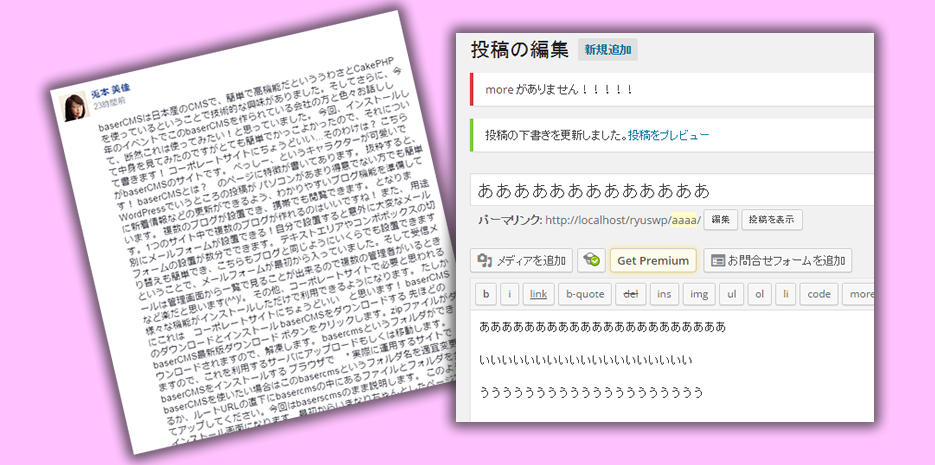Click the post title field with ああああ
The image size is (935, 465).
coord(671,190)
